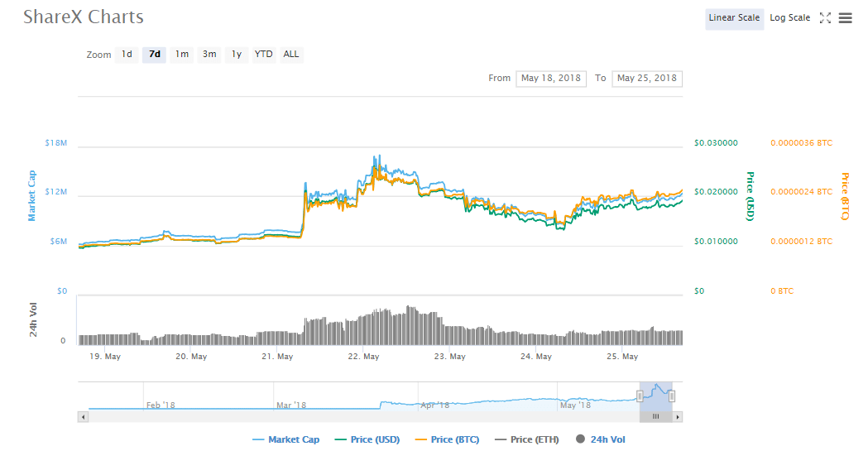
Task: Switch to Log Scale
Action: [789, 18]
